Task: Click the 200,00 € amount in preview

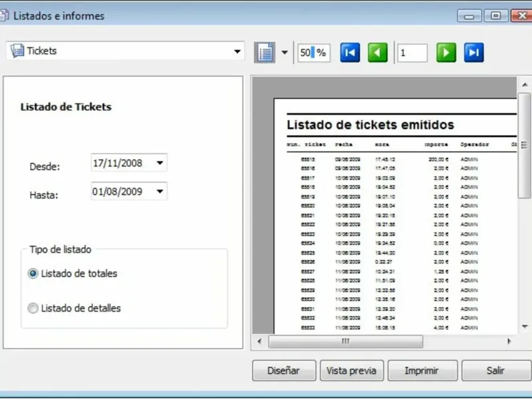Action: coord(438,159)
